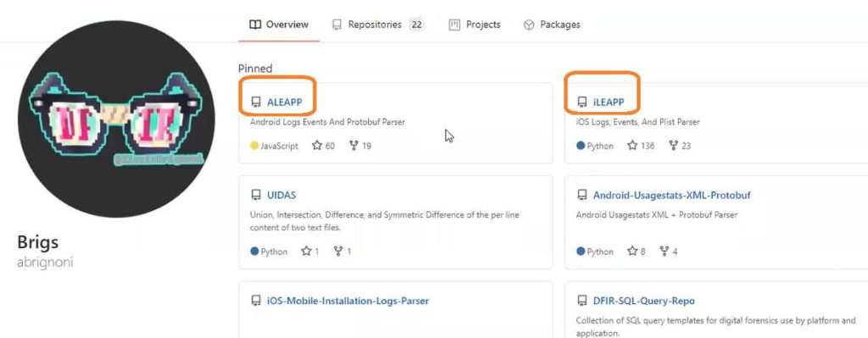Open the UIDAS repository

point(281,196)
